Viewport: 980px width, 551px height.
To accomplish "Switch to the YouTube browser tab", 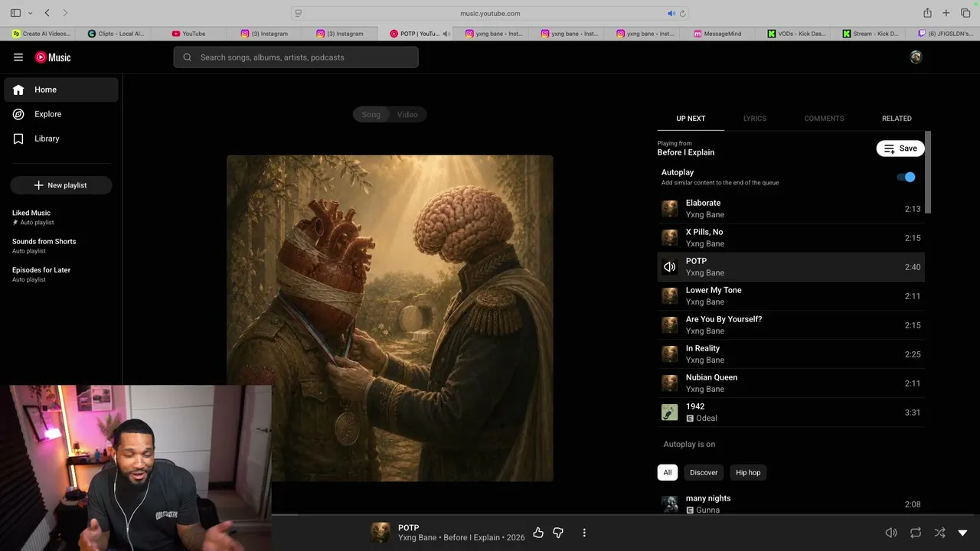I will (x=188, y=34).
